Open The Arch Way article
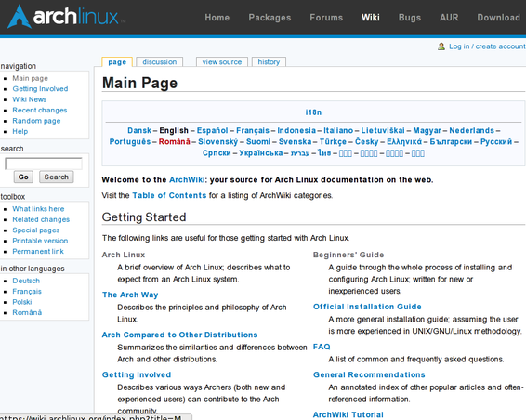 tap(130, 295)
